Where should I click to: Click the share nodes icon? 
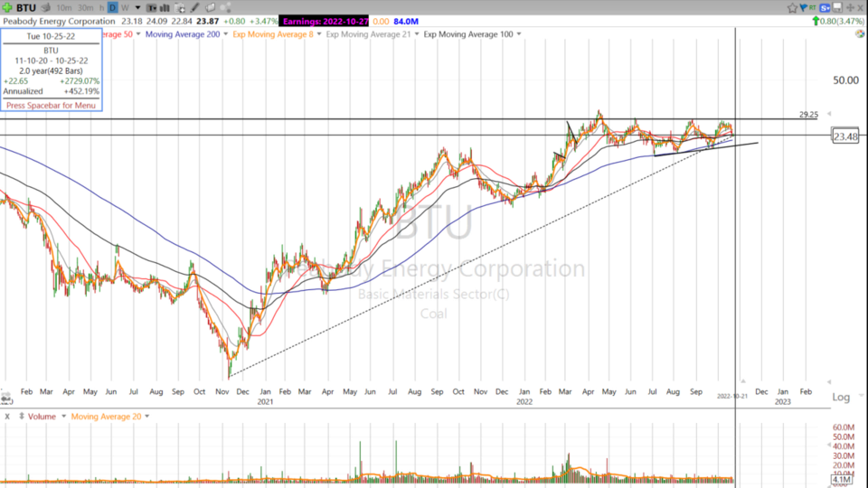225,8
